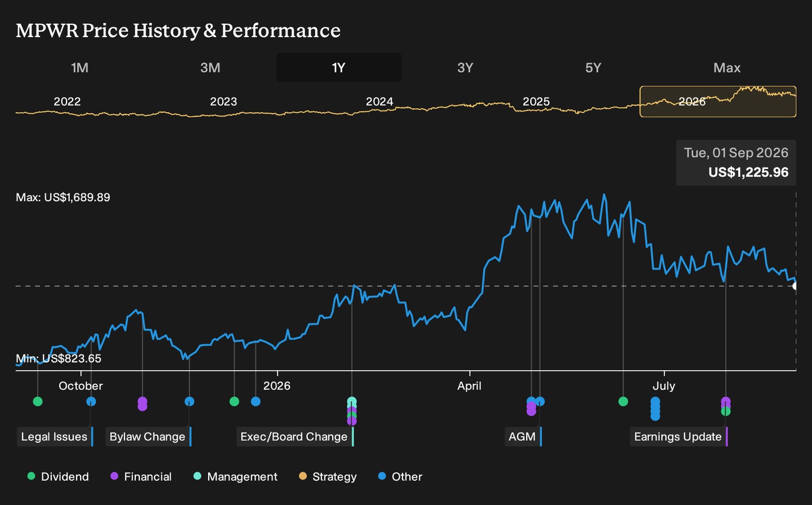Click the Legal Issues event label
812x505 pixels.
point(55,437)
